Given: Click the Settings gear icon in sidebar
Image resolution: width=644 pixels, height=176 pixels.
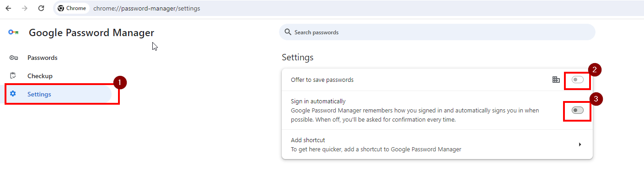Looking at the screenshot, I should pyautogui.click(x=13, y=94).
